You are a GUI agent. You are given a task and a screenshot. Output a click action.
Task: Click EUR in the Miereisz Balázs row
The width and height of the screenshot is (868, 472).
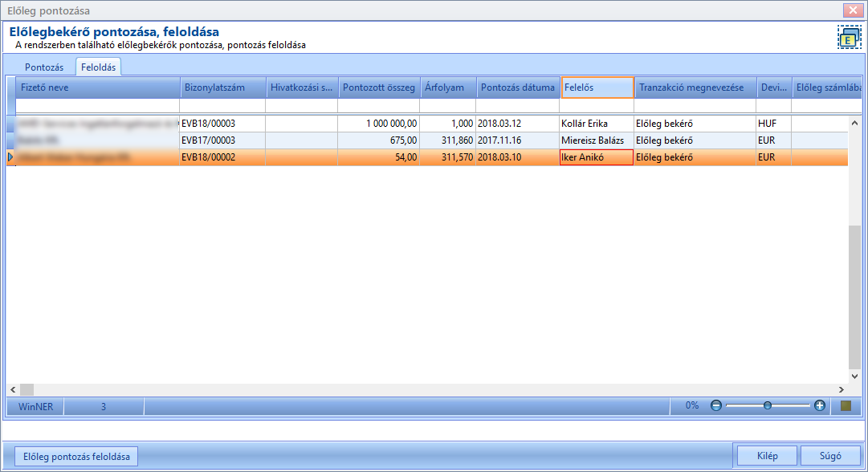point(774,140)
